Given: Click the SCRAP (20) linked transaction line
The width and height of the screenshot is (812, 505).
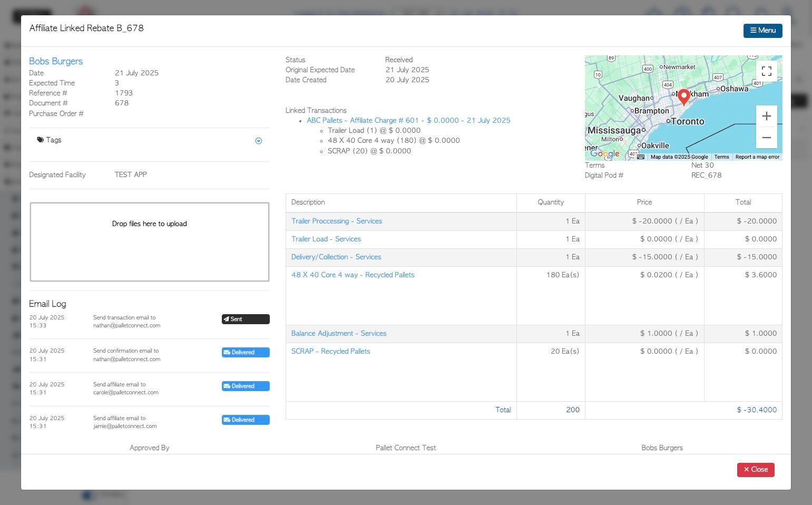Looking at the screenshot, I should (x=369, y=151).
